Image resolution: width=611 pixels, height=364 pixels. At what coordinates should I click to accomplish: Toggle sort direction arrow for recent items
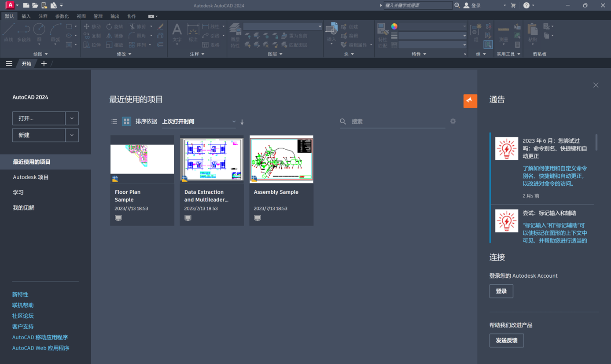242,122
